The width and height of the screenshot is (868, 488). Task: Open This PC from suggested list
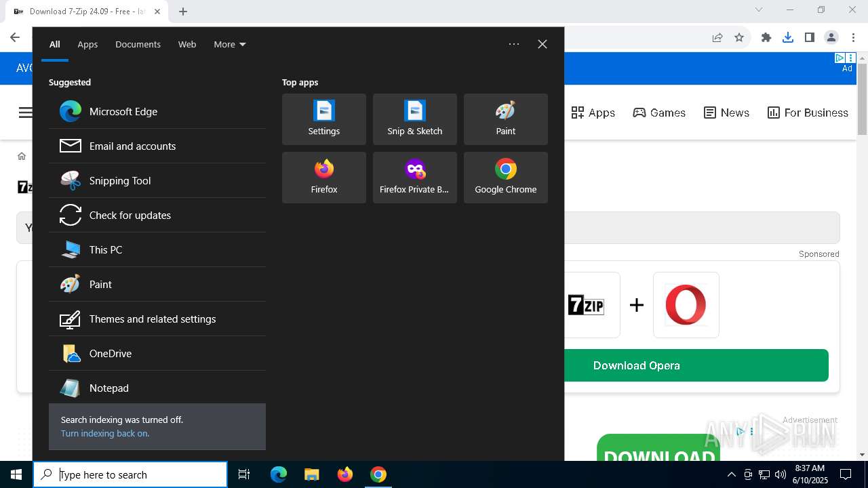click(157, 249)
